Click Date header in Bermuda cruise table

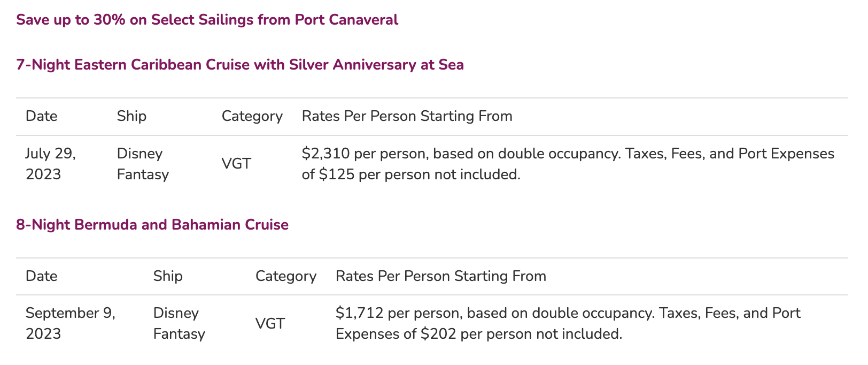[x=42, y=276]
